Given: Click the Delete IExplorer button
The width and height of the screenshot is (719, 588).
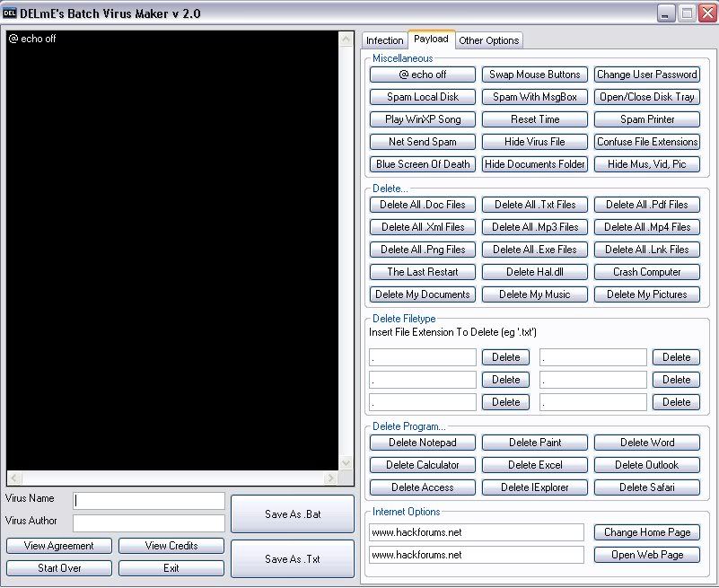Looking at the screenshot, I should 535,488.
